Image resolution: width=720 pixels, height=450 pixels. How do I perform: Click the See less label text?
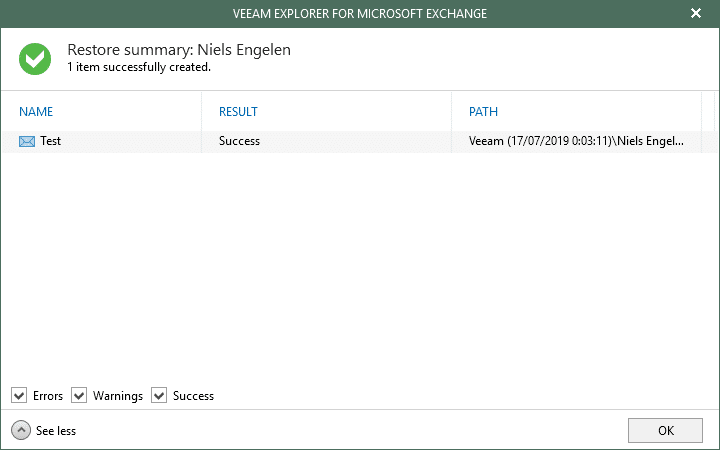[56, 431]
